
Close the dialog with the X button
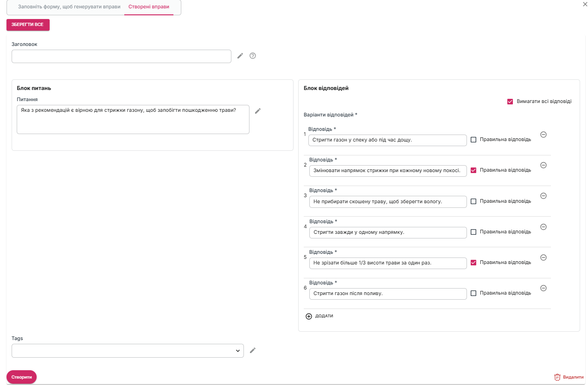point(584,4)
